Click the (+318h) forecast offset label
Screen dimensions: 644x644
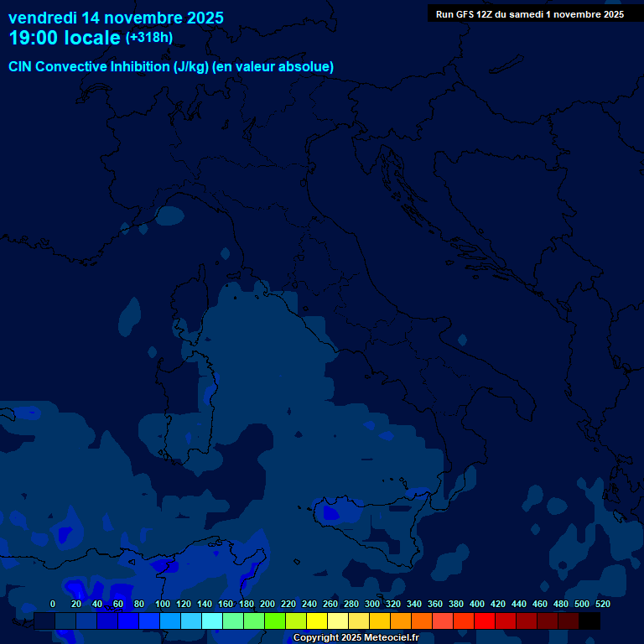tap(149, 38)
